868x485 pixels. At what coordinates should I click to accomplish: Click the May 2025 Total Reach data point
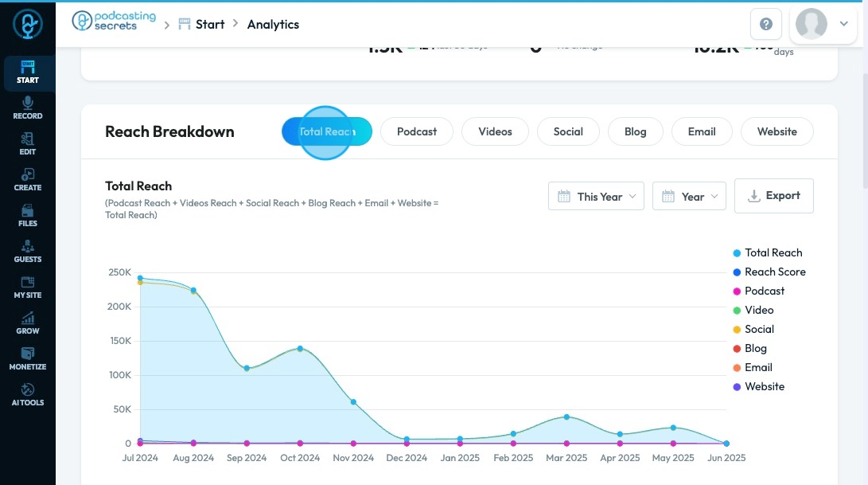point(673,428)
